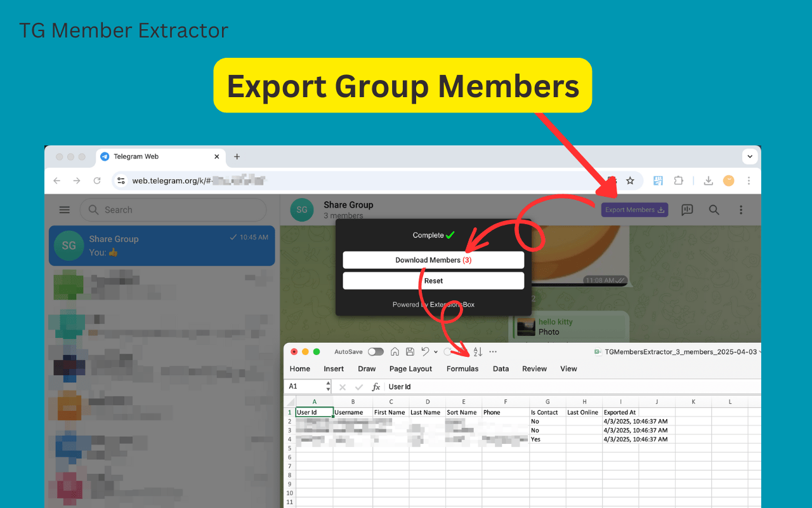Click the Excel Undo arrow
Screen dimensions: 812x508
tap(425, 352)
